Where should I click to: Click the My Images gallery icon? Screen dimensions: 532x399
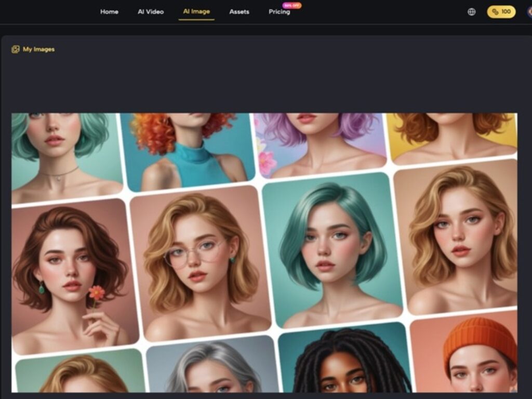coord(16,49)
